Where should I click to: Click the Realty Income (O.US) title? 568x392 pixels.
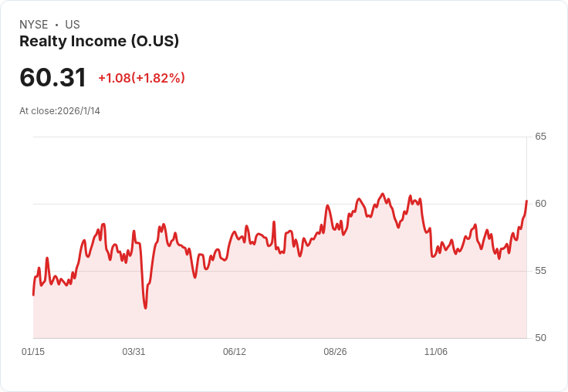tap(99, 41)
